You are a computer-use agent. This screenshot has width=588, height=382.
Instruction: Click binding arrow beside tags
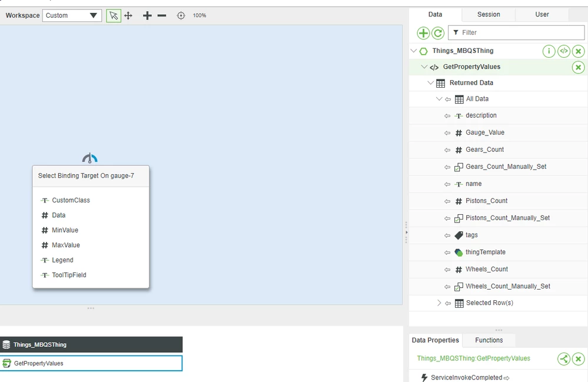[447, 235]
